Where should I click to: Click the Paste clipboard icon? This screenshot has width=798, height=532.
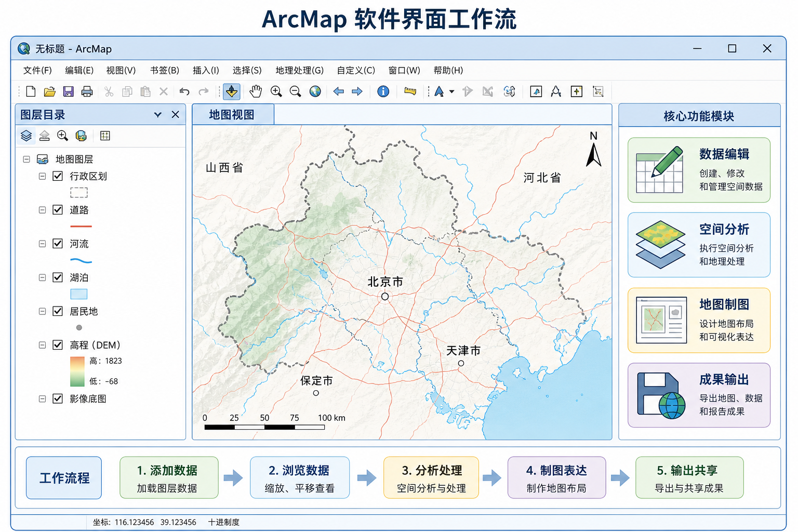click(145, 91)
